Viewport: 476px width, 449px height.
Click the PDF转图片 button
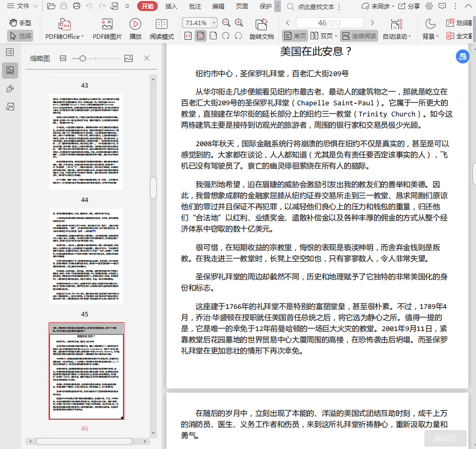click(107, 29)
